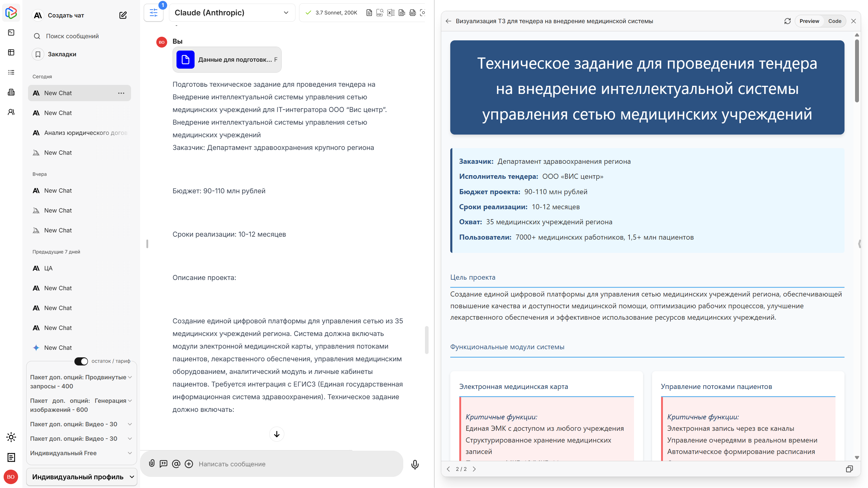
Task: Click scroll-down arrow of preview scrollbar
Action: pos(857,458)
